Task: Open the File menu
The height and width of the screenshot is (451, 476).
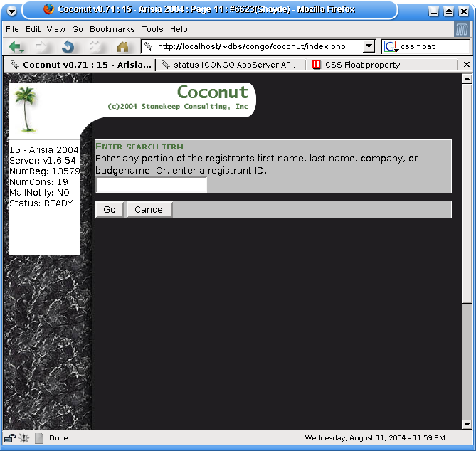Action: click(x=12, y=29)
